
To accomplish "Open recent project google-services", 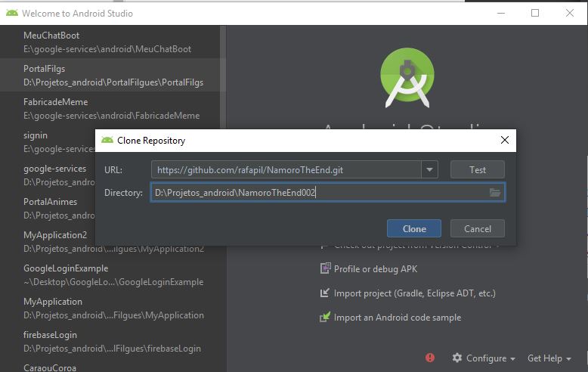I will (48, 175).
